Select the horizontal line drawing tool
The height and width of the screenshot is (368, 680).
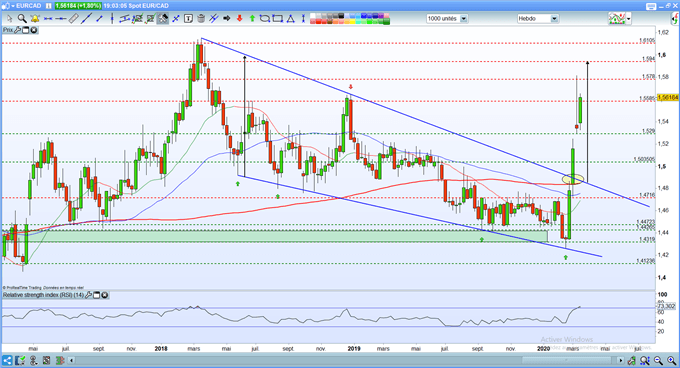point(48,19)
